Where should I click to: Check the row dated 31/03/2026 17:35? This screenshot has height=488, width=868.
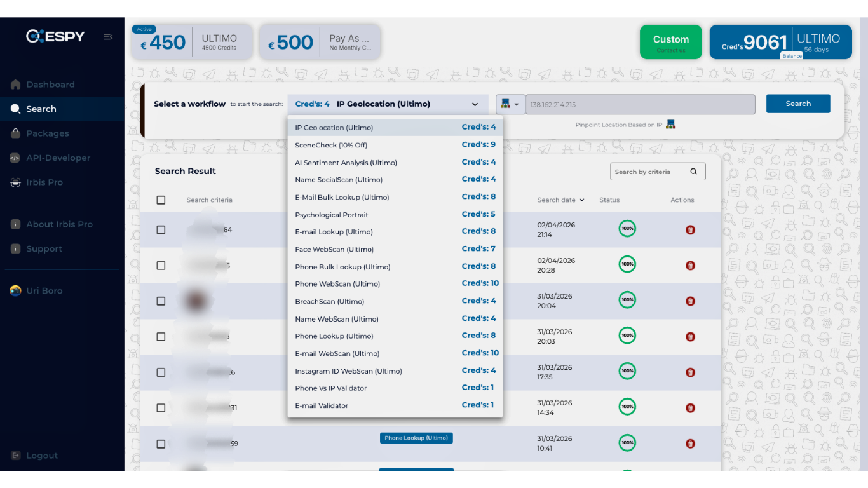pos(161,372)
